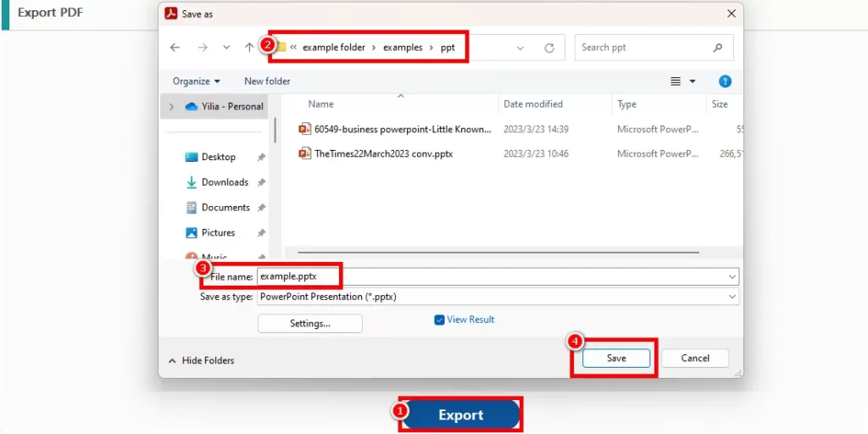Click the blue Help question mark icon

tap(725, 81)
